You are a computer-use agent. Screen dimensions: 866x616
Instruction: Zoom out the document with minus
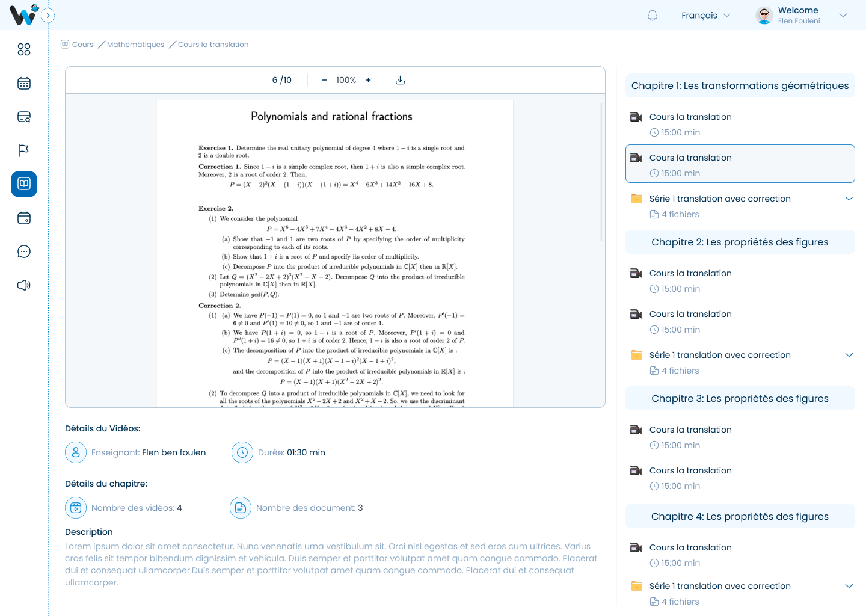(x=324, y=80)
